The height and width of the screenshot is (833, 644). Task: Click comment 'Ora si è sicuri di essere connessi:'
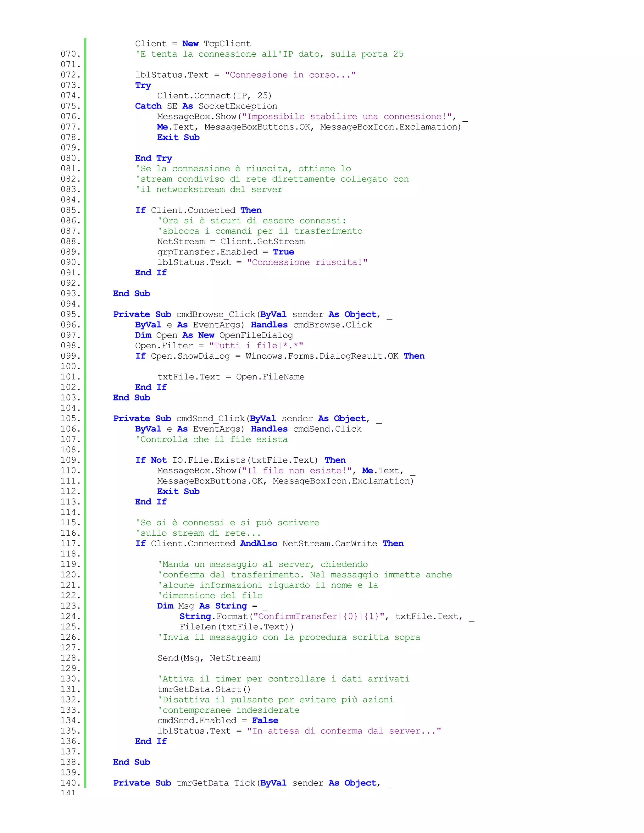click(252, 220)
